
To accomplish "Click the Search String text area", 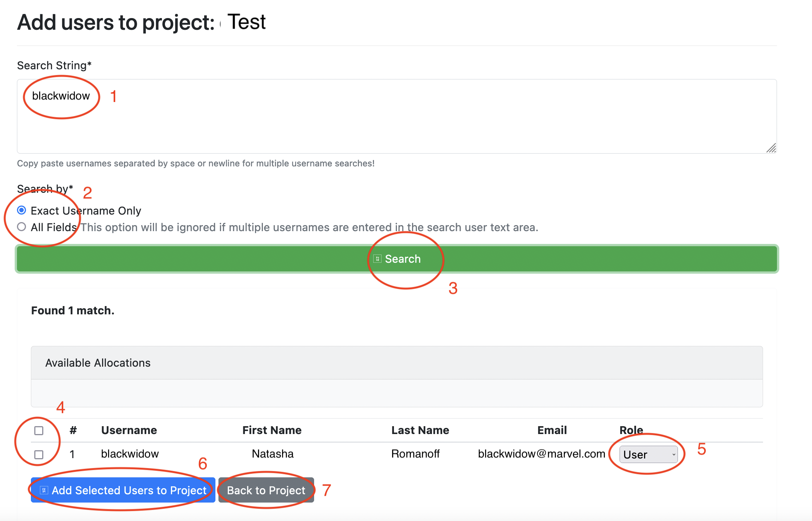I will pyautogui.click(x=397, y=116).
